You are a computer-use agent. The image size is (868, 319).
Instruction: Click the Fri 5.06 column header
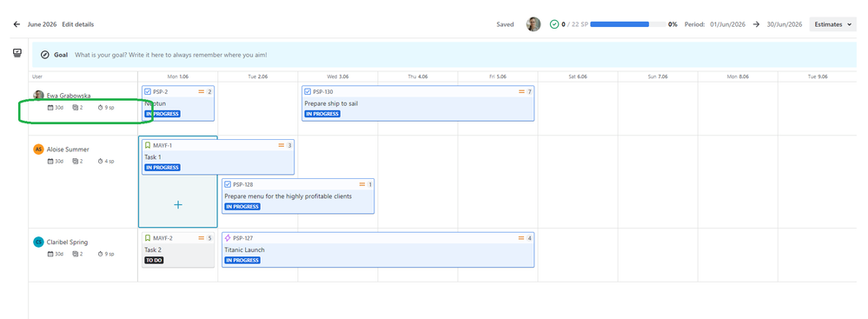(498, 76)
